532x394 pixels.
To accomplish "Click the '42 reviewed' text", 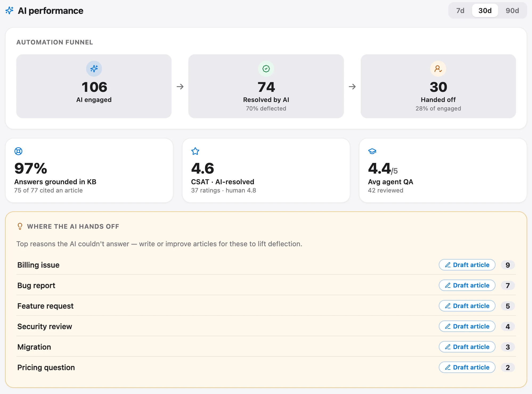I will coord(385,190).
